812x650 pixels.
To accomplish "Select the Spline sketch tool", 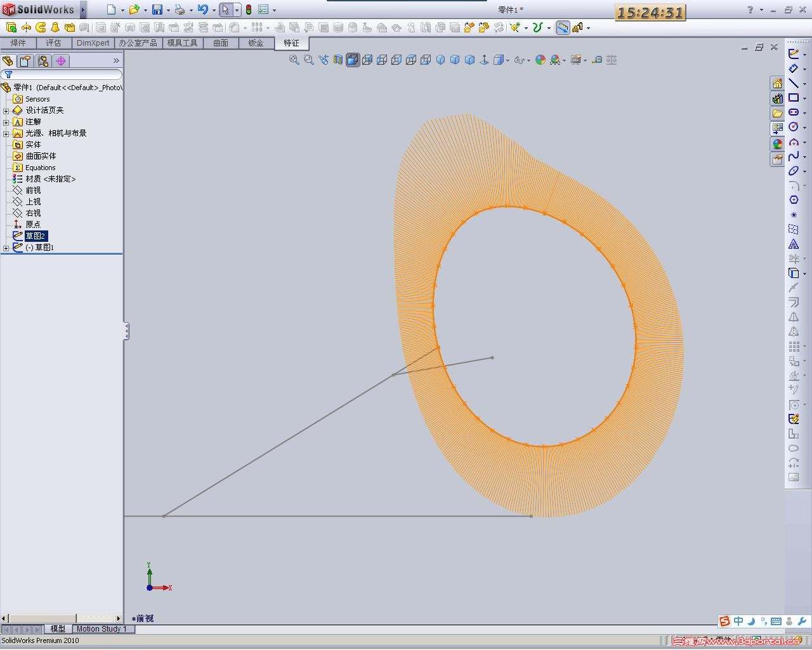I will (x=794, y=156).
